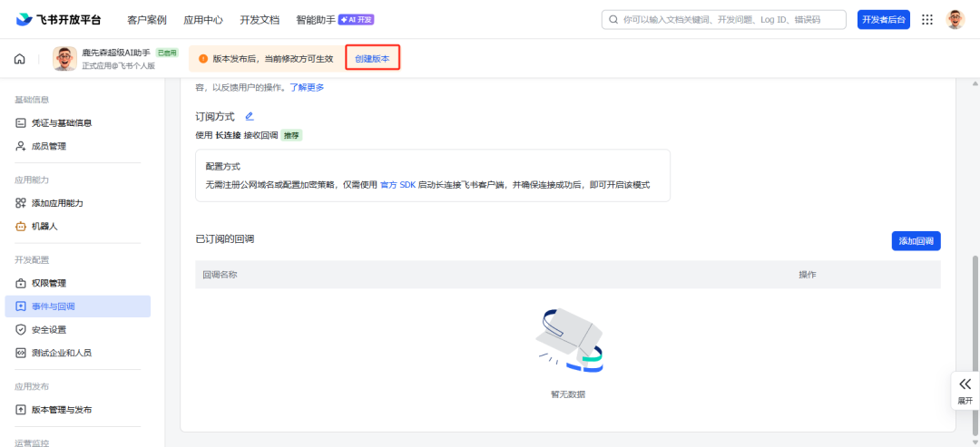Click the scrollbar up arrow

click(x=973, y=83)
